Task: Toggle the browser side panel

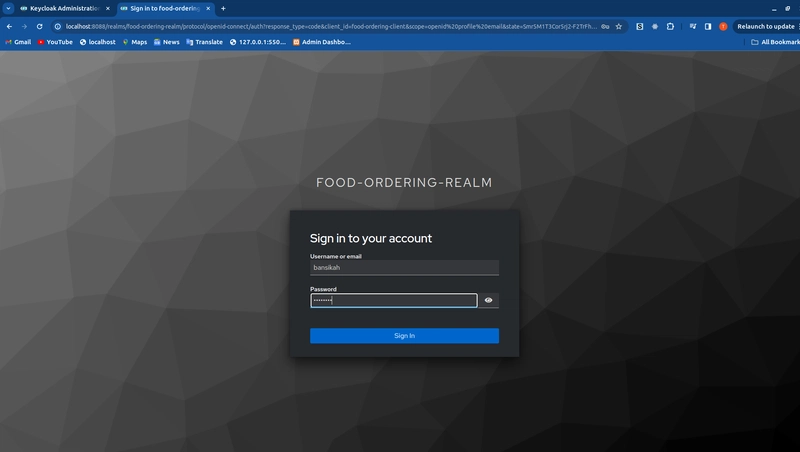Action: point(708,27)
